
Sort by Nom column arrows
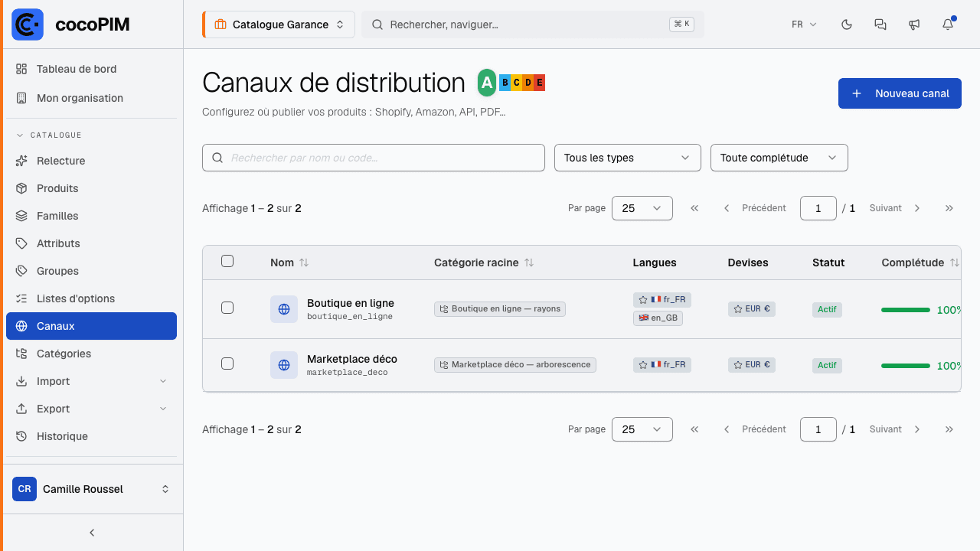pos(304,262)
